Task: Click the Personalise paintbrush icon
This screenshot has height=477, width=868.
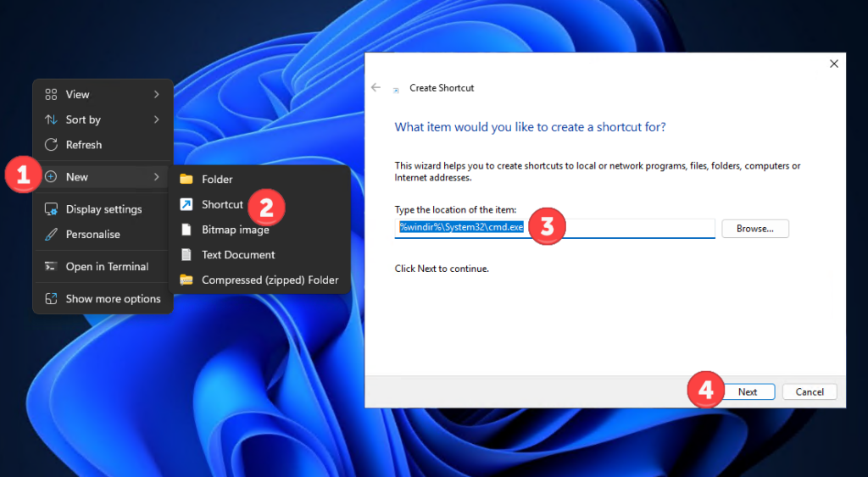Action: (x=51, y=235)
